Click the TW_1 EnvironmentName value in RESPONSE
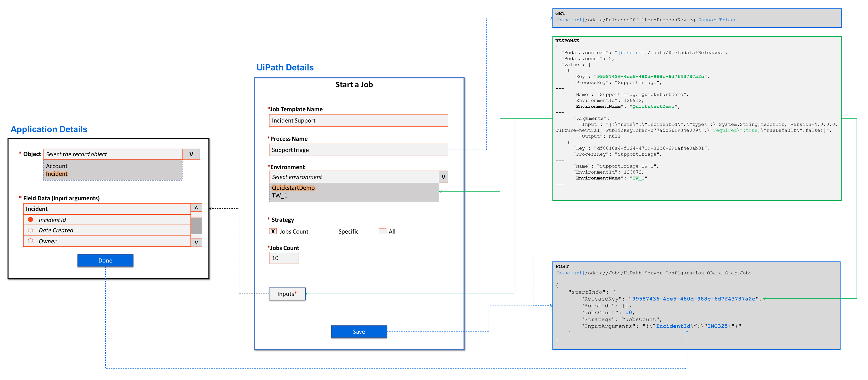The image size is (868, 380). coord(638,178)
